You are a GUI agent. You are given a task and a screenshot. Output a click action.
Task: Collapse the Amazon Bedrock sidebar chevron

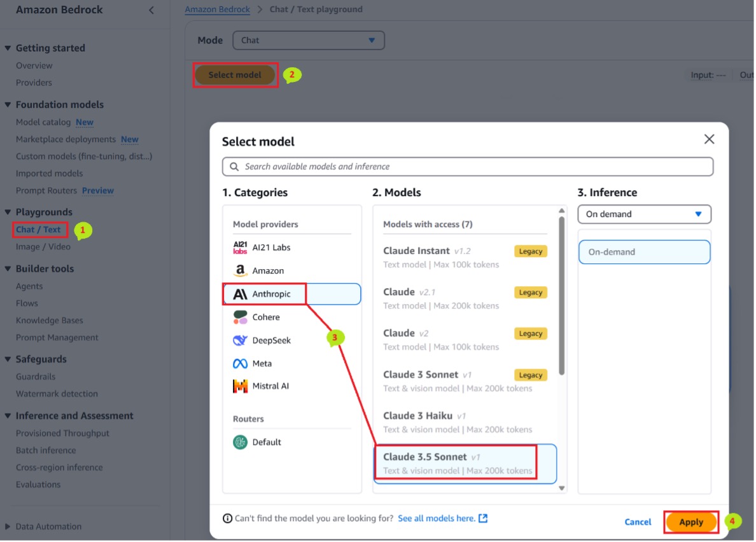point(151,10)
